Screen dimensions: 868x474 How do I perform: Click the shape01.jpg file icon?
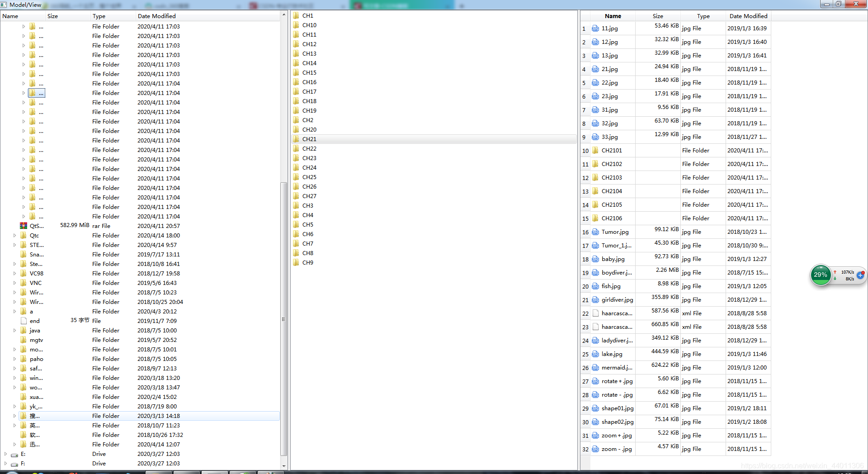pyautogui.click(x=595, y=408)
